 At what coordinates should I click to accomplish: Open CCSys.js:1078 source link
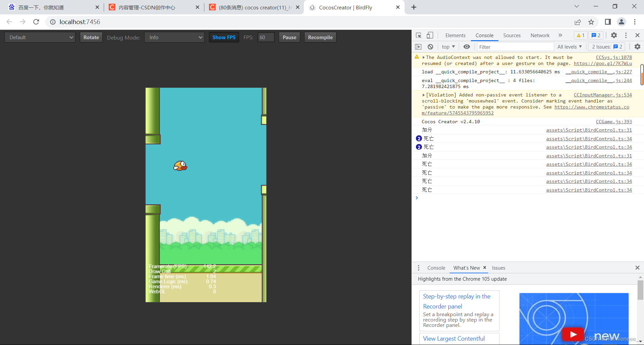click(x=614, y=57)
